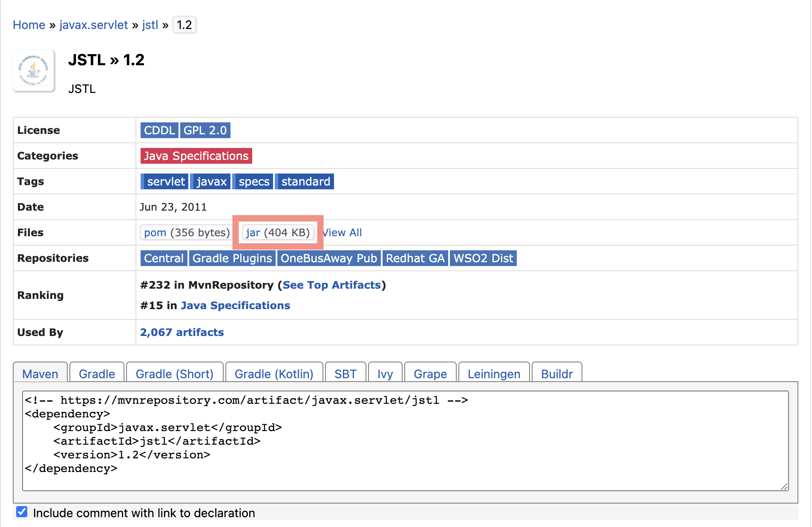Screen dimensions: 812x527
Task: Open Java Specifications category badge
Action: [x=196, y=156]
